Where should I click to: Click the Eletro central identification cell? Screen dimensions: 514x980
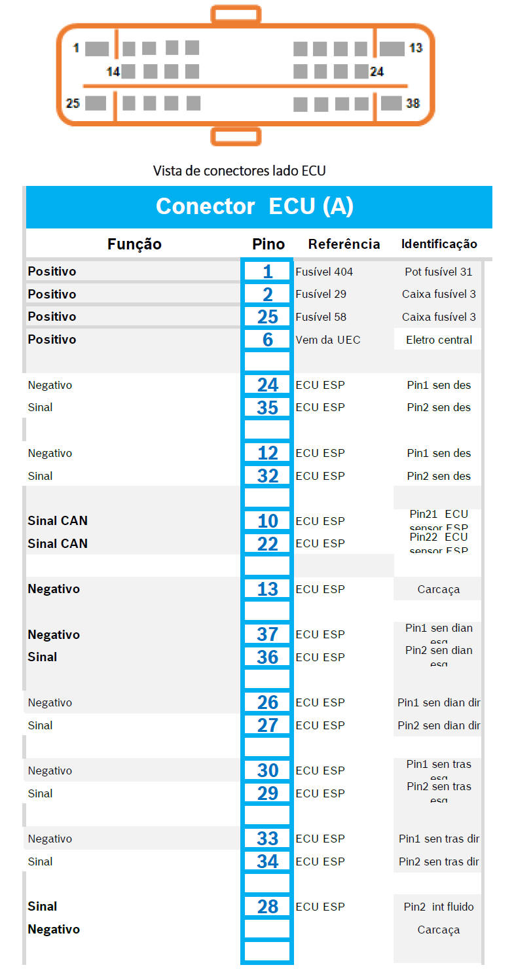click(x=439, y=340)
